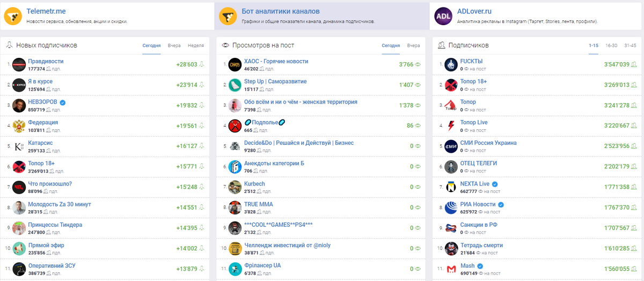The width and height of the screenshot is (644, 281).
Task: Open the Mash channel avatar
Action: (451, 269)
